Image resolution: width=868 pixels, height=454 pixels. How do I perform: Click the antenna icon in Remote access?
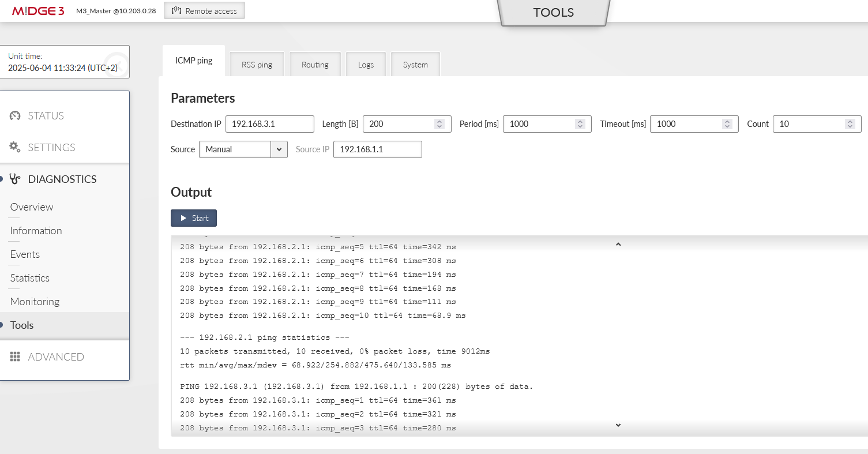pos(176,10)
